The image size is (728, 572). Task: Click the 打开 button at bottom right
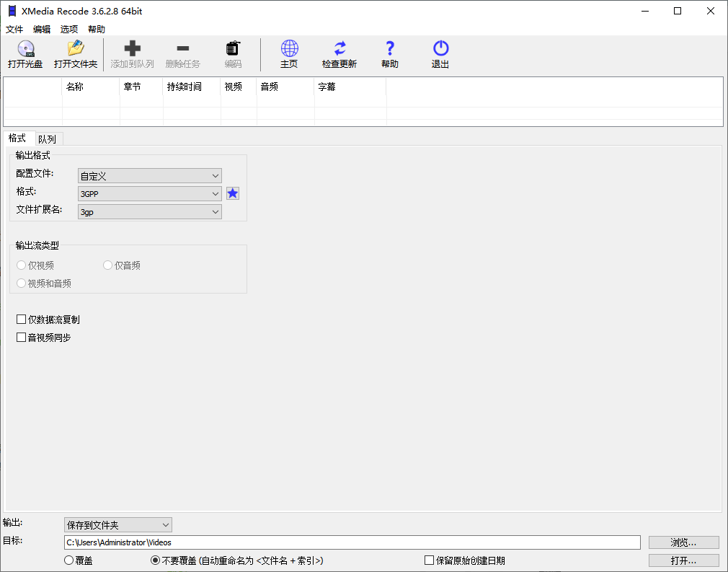[683, 560]
